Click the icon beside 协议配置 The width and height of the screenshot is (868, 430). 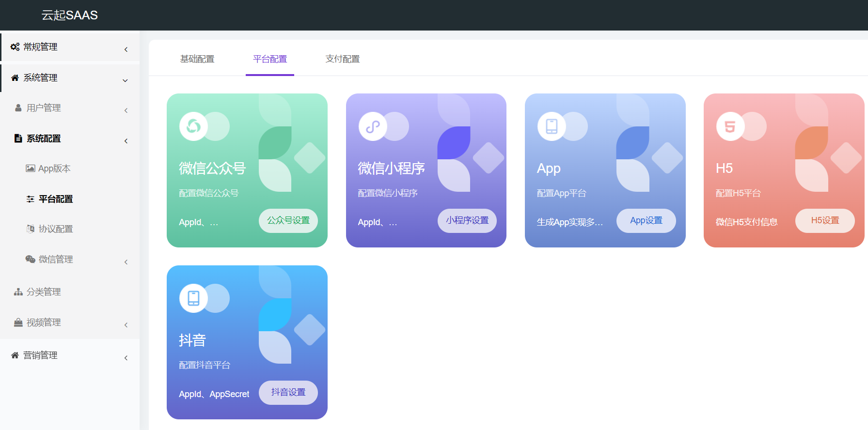(31, 229)
